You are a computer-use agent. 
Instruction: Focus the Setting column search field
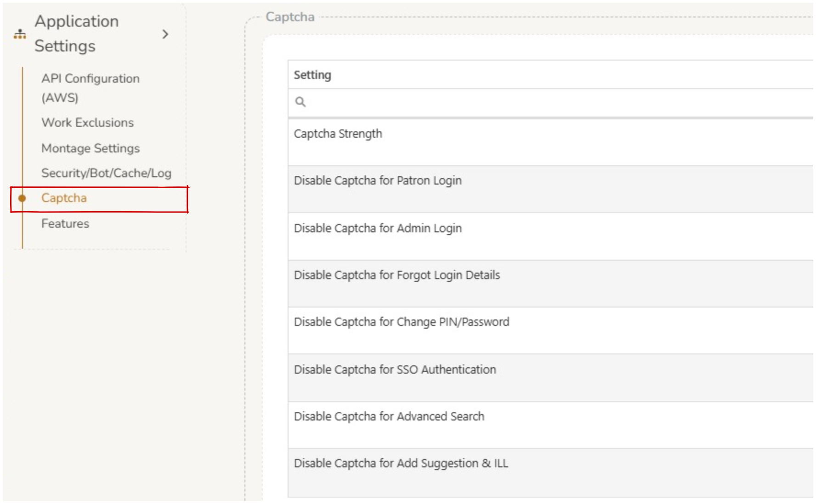point(551,102)
